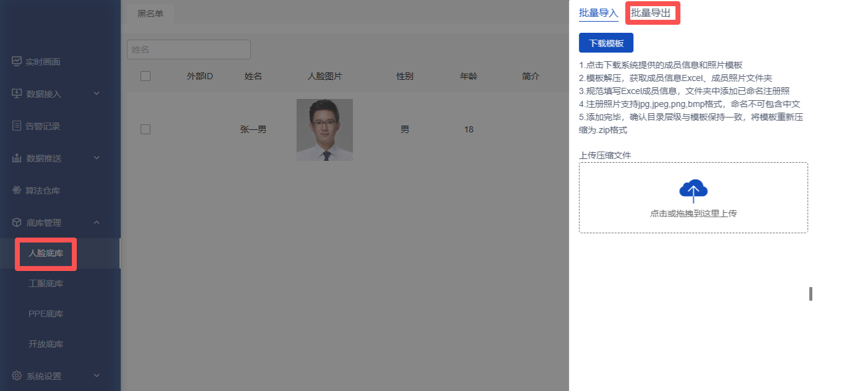Expand the 数据推送 chevron arrow

coord(97,158)
